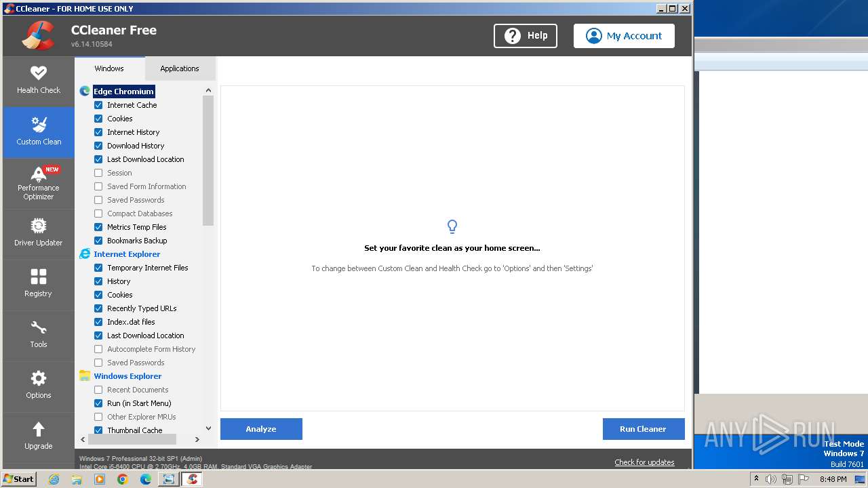The height and width of the screenshot is (488, 868).
Task: Click the volume speaker tray icon
Action: [771, 479]
